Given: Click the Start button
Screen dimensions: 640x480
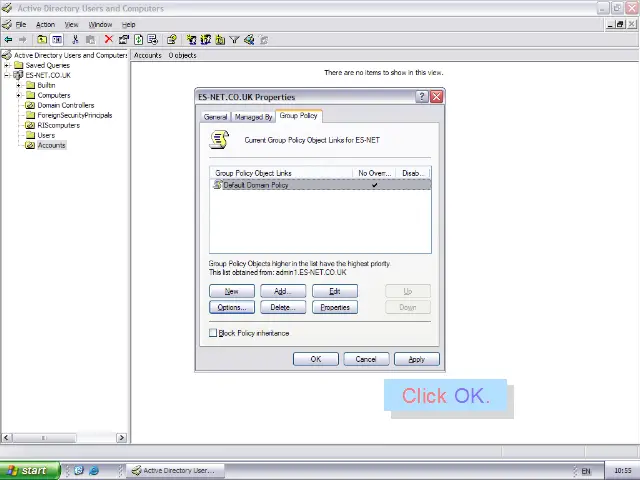Looking at the screenshot, I should (x=30, y=471).
